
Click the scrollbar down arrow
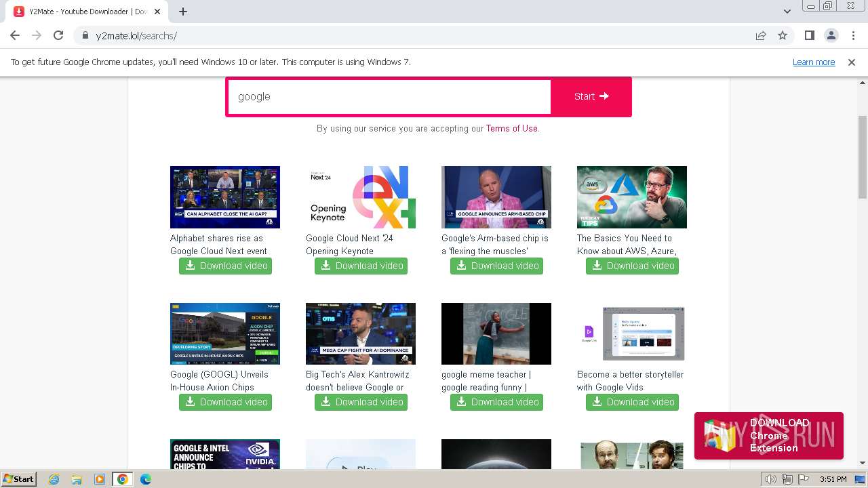(863, 463)
